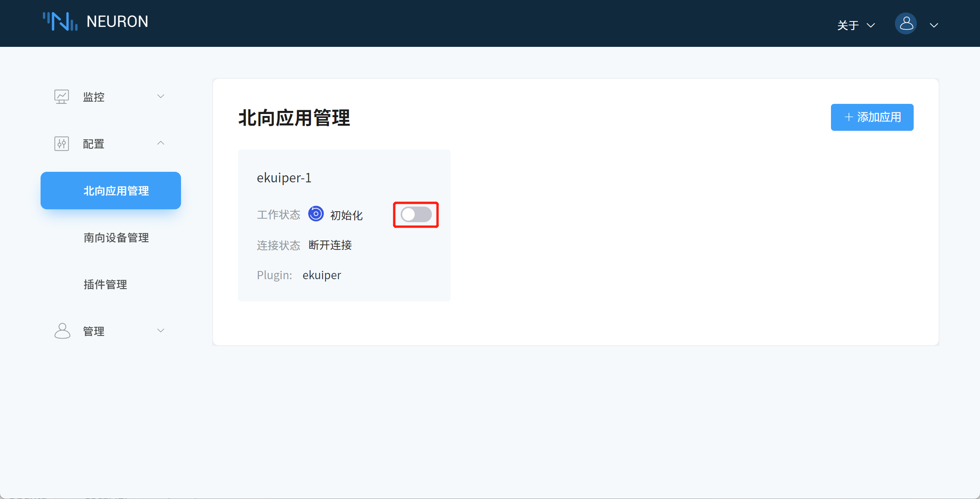Click the ekuiper plugin label
Image resolution: width=980 pixels, height=499 pixels.
click(321, 275)
